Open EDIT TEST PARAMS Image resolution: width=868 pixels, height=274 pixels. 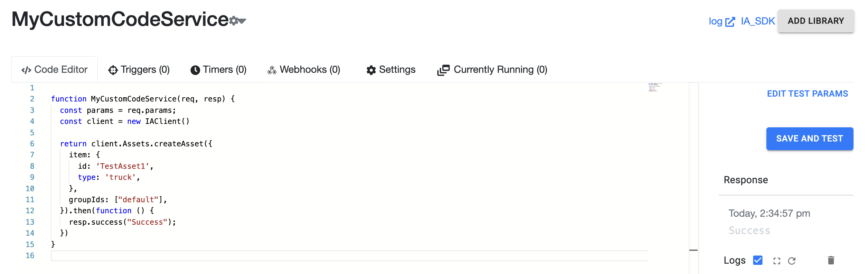point(808,94)
